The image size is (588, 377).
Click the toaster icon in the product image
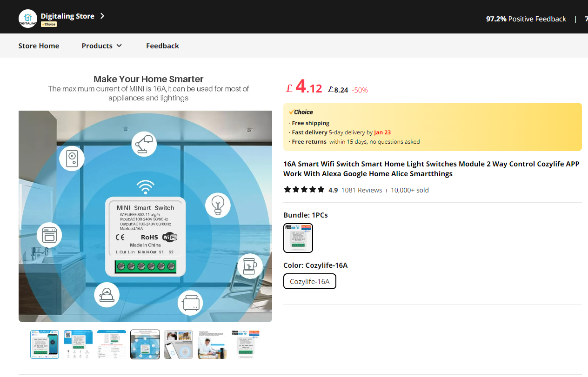coord(190,303)
